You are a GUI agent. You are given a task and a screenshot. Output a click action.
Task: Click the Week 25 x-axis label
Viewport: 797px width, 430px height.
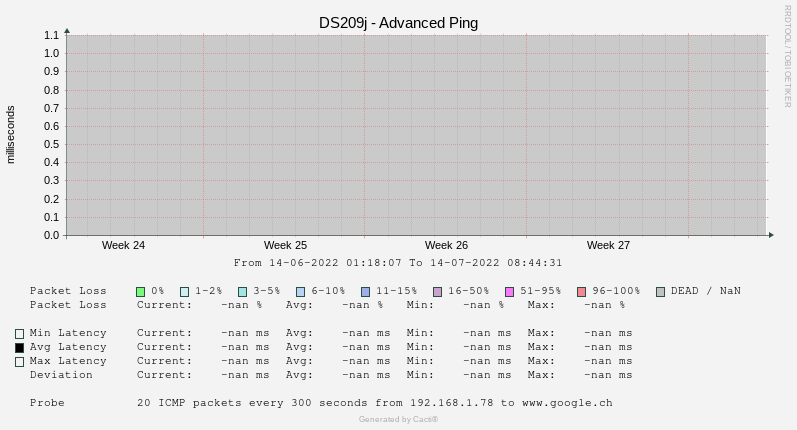(285, 245)
